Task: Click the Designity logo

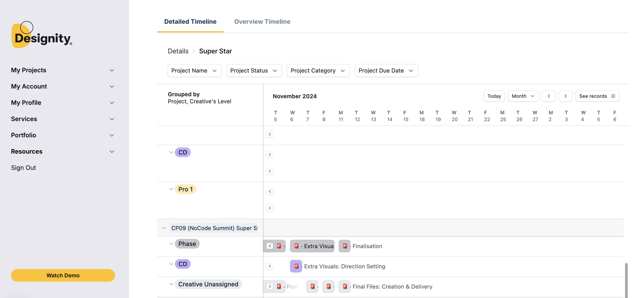Action: (42, 35)
